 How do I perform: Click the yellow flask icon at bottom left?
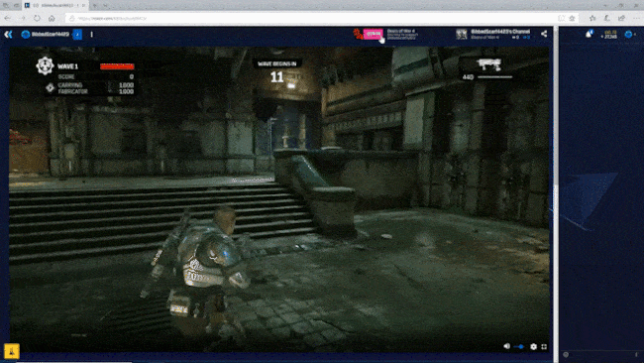[x=12, y=351]
